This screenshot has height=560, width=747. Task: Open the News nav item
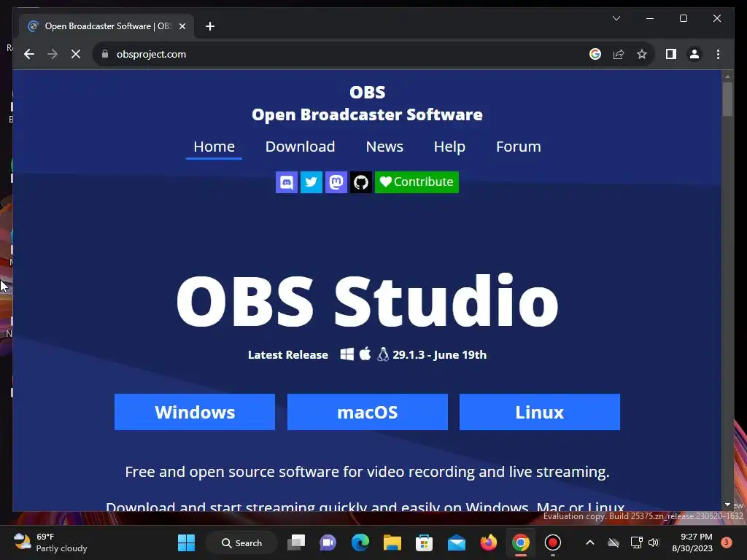pyautogui.click(x=384, y=147)
